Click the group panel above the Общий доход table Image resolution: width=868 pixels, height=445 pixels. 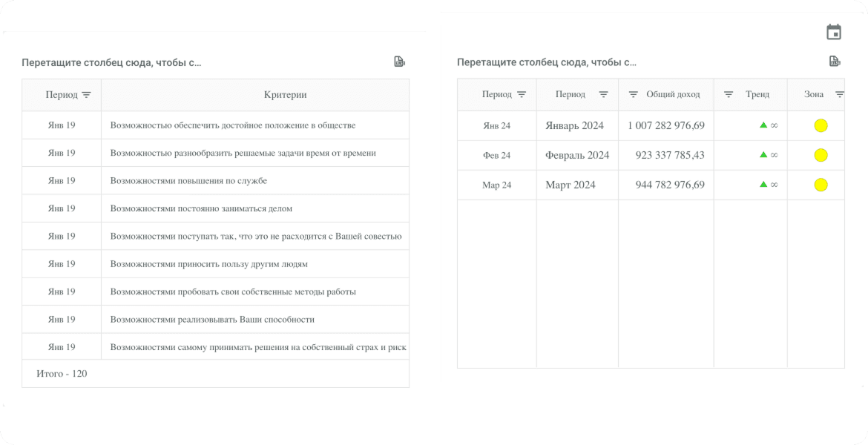click(x=546, y=62)
